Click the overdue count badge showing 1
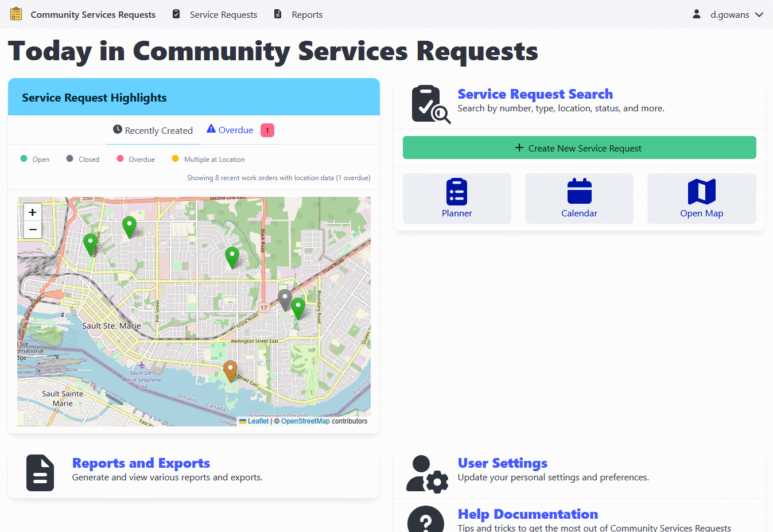Image resolution: width=773 pixels, height=532 pixels. [267, 130]
